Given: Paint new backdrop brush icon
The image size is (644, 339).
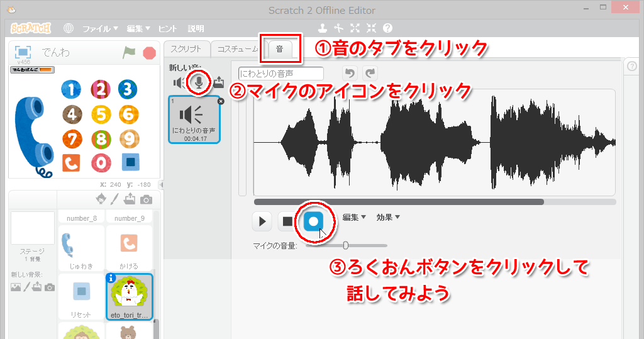Looking at the screenshot, I should pyautogui.click(x=26, y=287).
